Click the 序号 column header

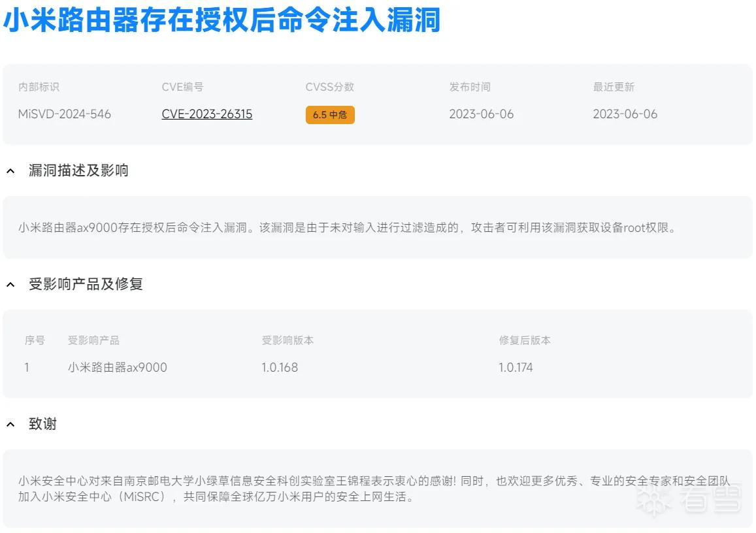click(x=35, y=340)
